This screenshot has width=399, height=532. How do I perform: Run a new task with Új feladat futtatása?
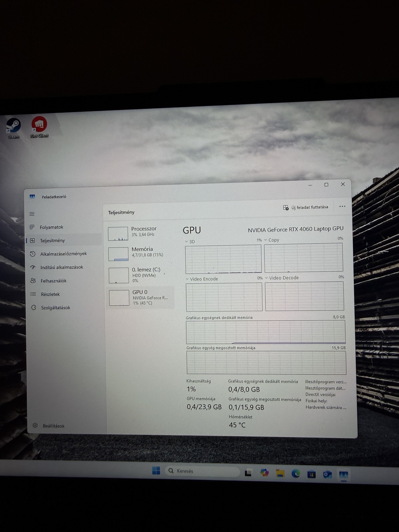click(x=305, y=207)
